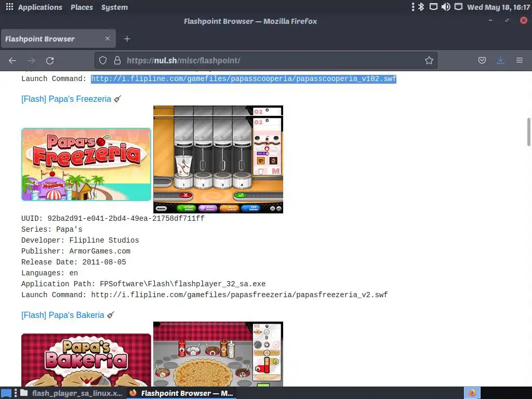Open the Papa's Freezeria logo thumbnail

(x=86, y=164)
